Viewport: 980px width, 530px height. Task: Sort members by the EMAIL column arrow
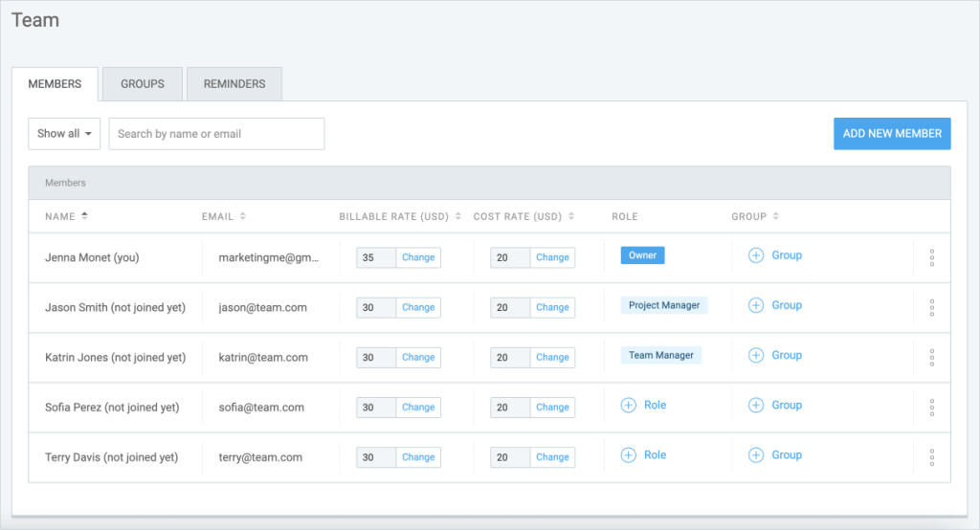(x=242, y=216)
